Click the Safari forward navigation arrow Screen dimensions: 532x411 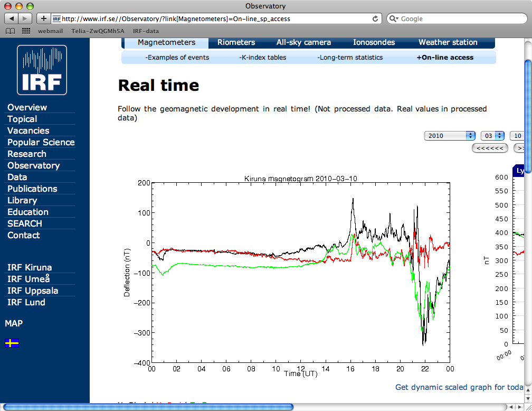tap(25, 18)
